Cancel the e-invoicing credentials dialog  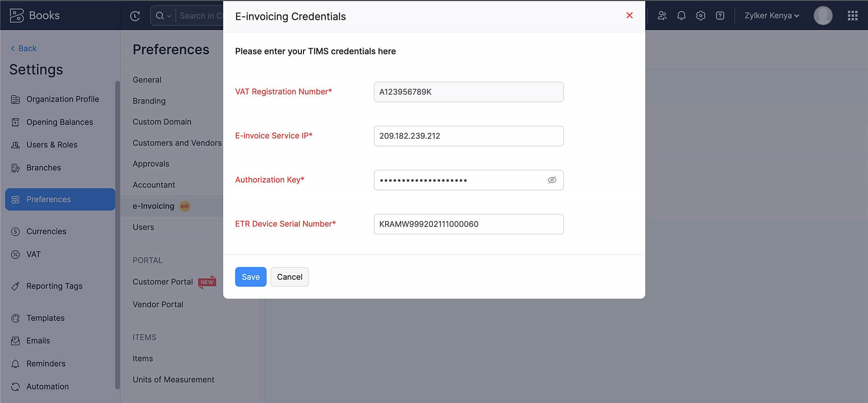tap(290, 277)
